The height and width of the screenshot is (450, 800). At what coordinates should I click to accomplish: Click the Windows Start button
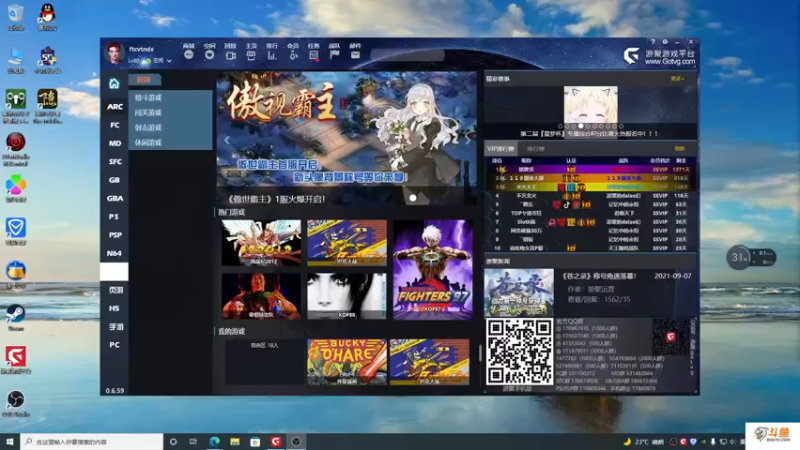click(10, 442)
